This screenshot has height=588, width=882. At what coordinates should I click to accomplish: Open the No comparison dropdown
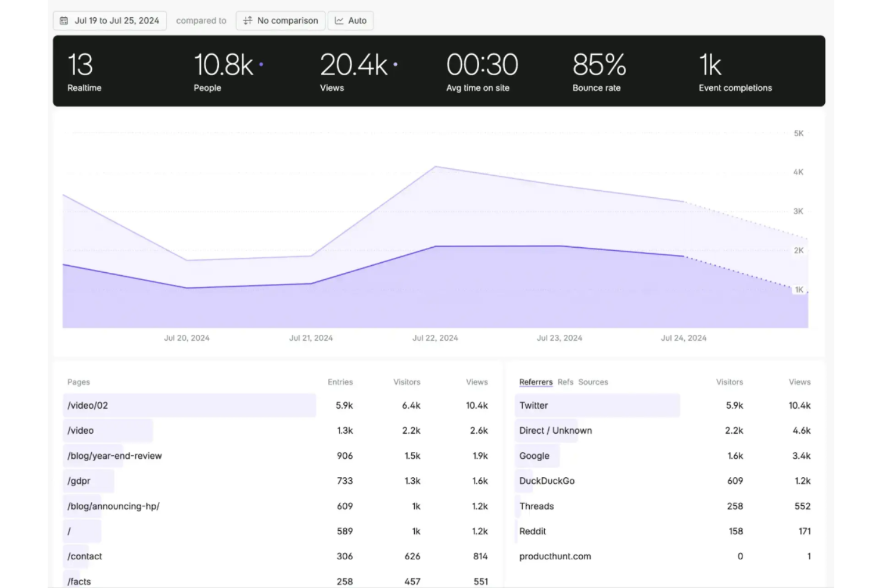coord(280,20)
